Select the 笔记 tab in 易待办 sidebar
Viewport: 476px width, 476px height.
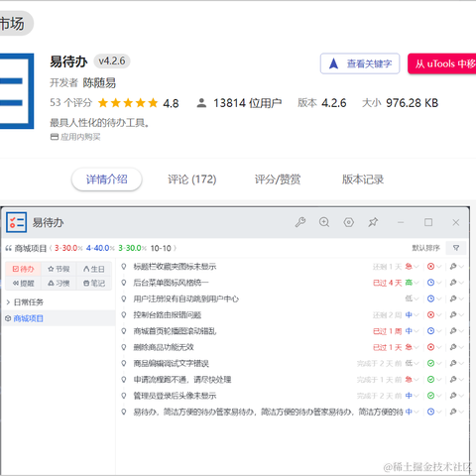pos(94,284)
